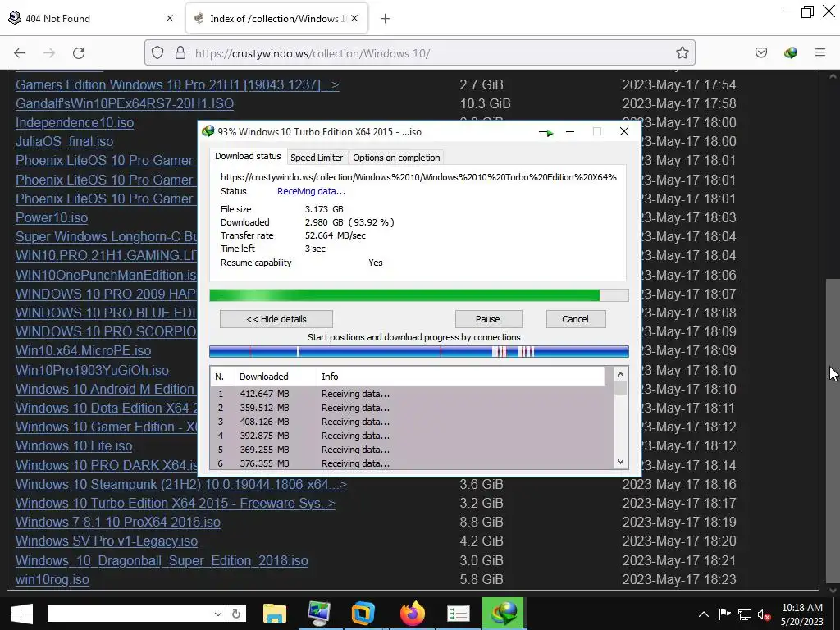Open the Gamers Edition Windows 10 Pro 21H1 link

pyautogui.click(x=177, y=84)
